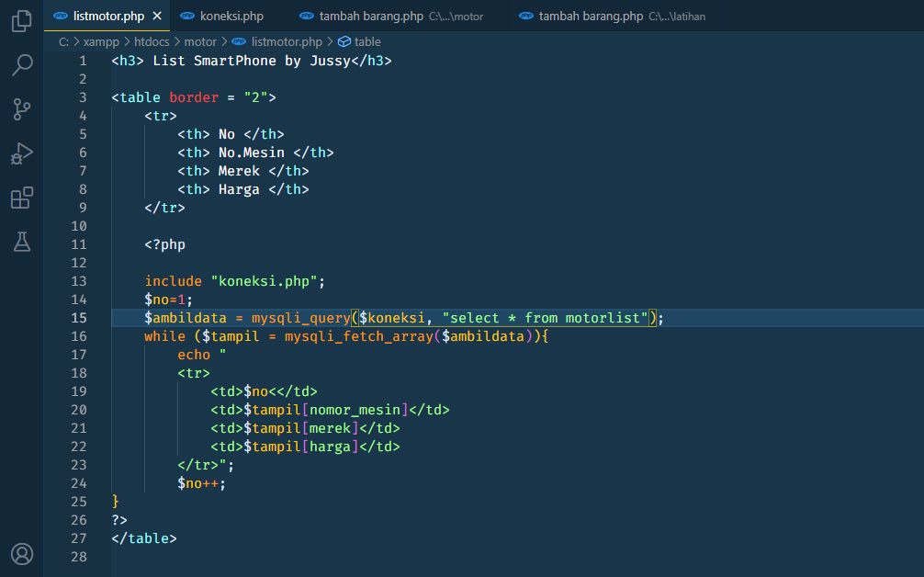Screen dimensions: 924x577
Task: Open the Testing beaker icon
Action: point(20,242)
